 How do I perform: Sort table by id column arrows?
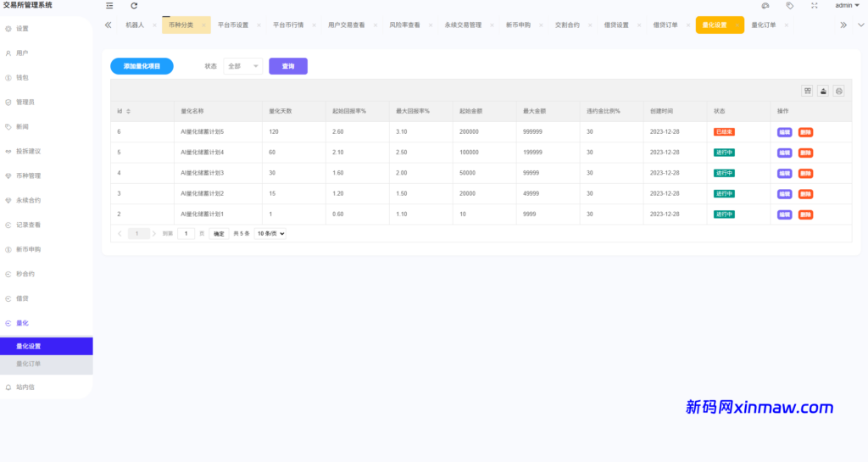[x=129, y=111]
